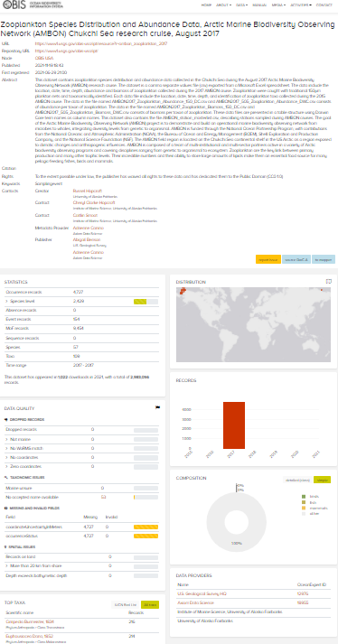Toggle the fish legend swatch
This screenshot has height=644, width=338.
(304, 502)
